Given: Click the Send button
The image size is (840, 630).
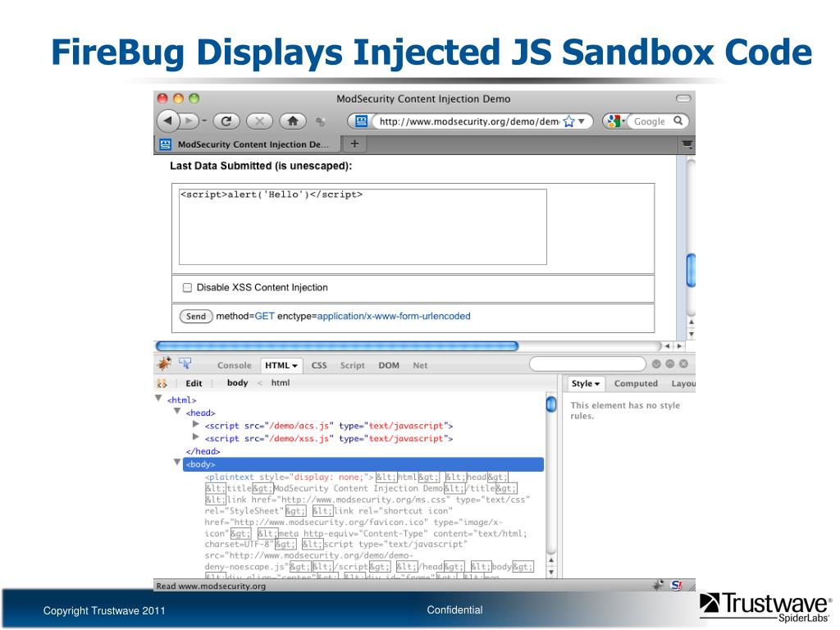Looking at the screenshot, I should click(x=195, y=317).
